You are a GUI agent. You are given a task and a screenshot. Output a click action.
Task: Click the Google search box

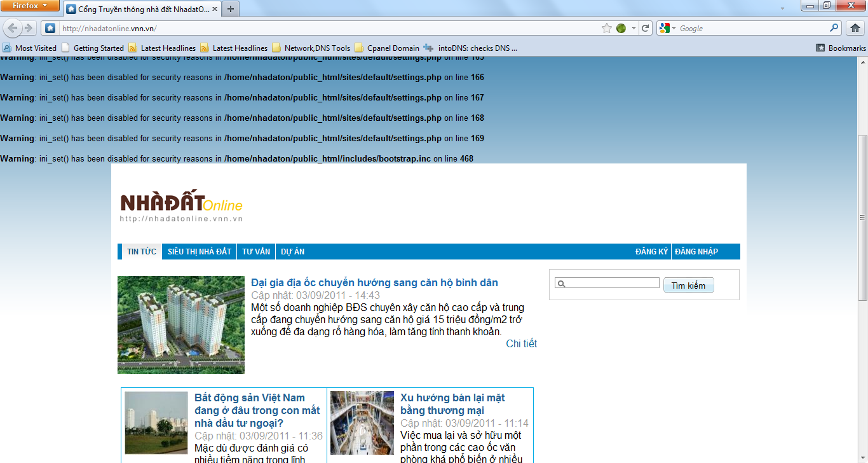753,28
